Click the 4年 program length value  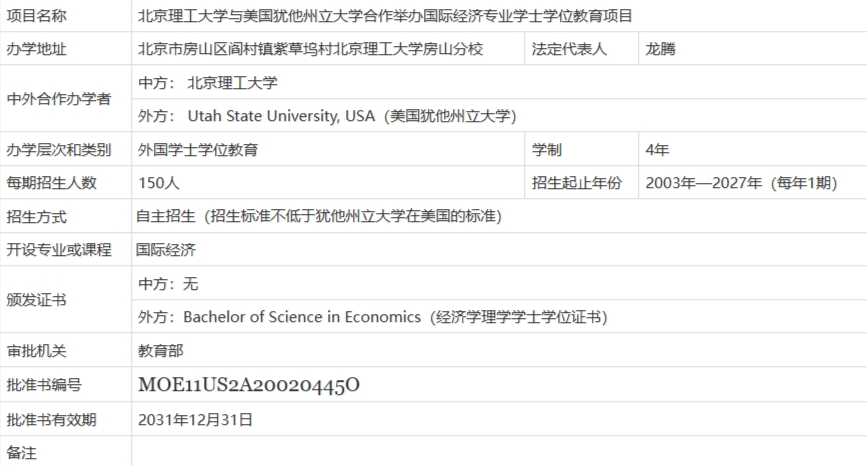[658, 150]
